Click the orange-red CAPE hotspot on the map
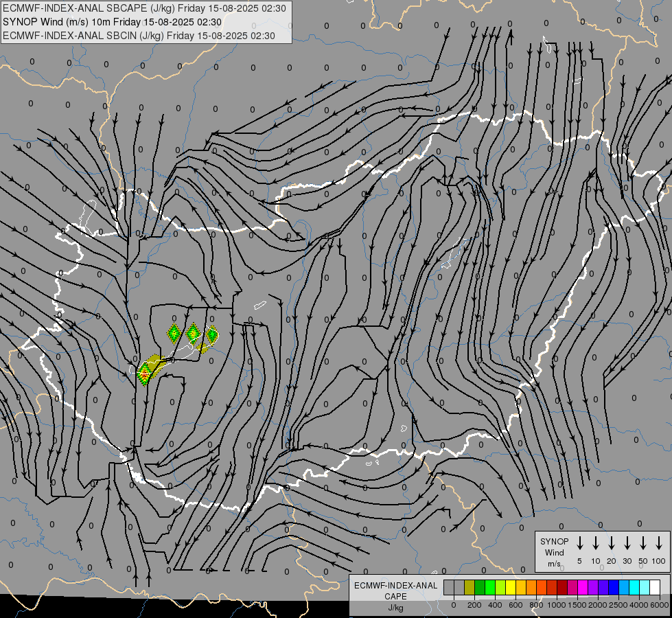 [144, 374]
